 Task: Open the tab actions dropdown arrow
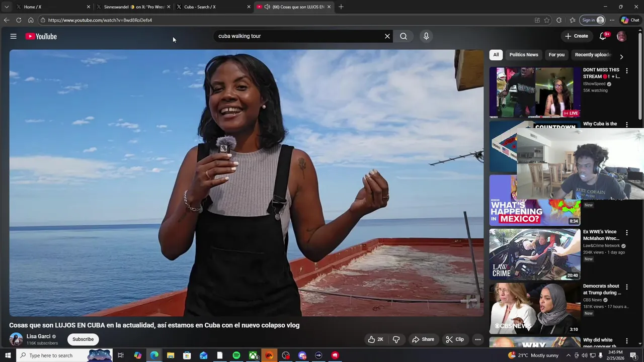tap(7, 7)
